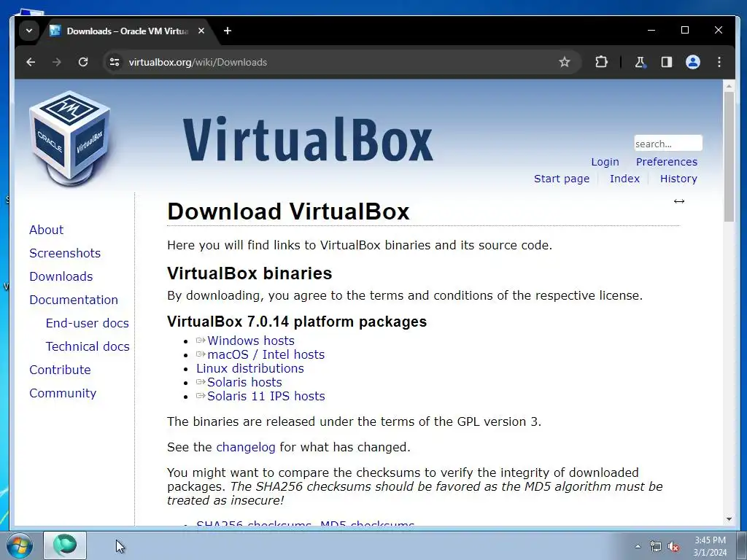Select the Downloads – Oracle VM VirtualBox tab
Image resolution: width=747 pixels, height=560 pixels.
coord(127,31)
